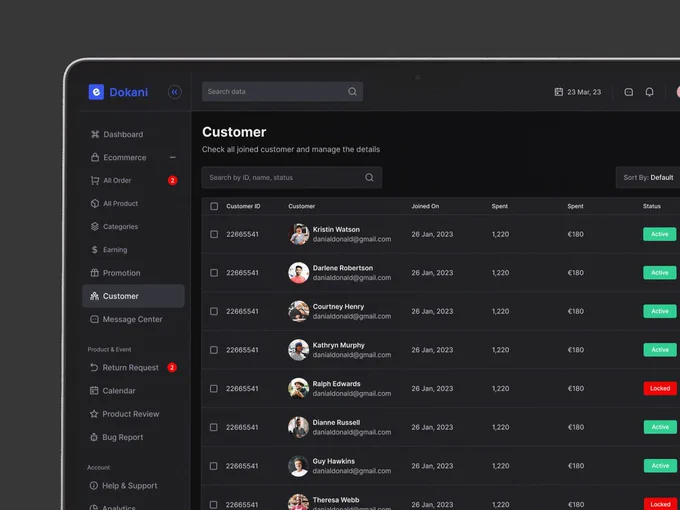Open the Sort By: Default dropdown
Viewport: 680px width, 510px height.
point(648,177)
